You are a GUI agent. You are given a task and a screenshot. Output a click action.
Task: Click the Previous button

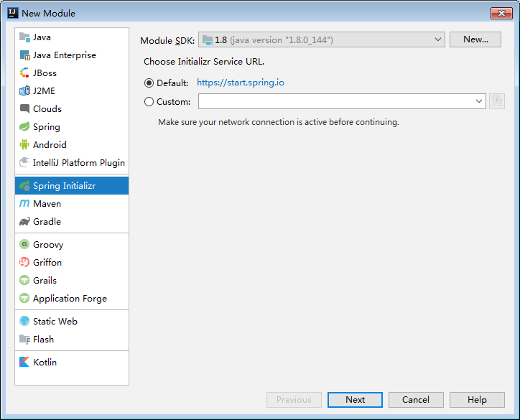point(294,400)
